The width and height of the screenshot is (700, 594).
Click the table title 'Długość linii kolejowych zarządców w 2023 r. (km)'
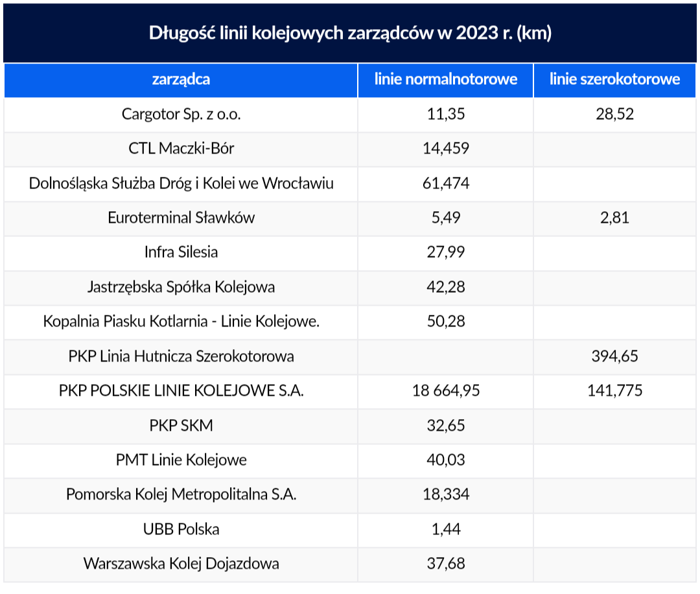350,33
